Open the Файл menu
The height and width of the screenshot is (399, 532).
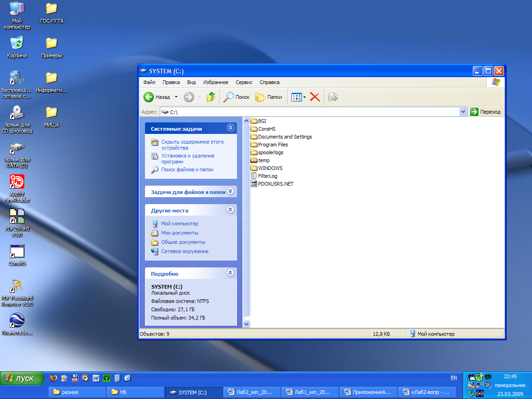[149, 82]
